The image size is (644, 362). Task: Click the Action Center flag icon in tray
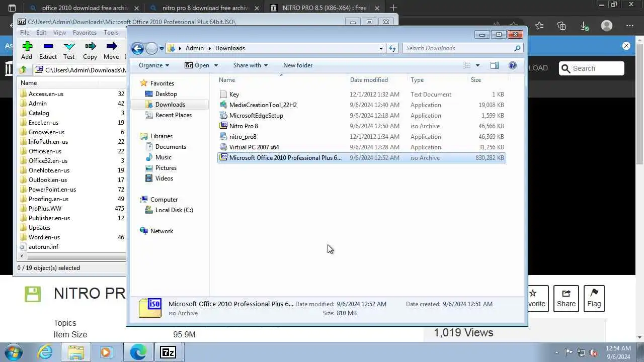(x=569, y=352)
